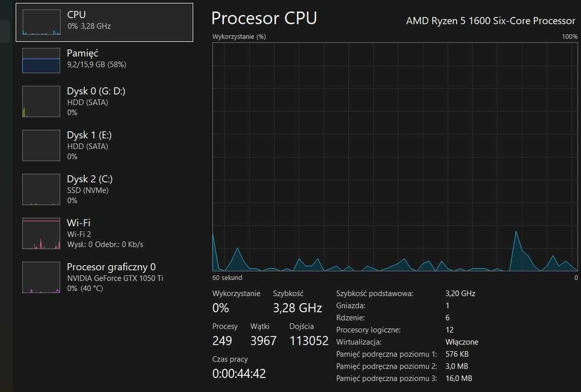Select the Dojścia value 113052

pyautogui.click(x=309, y=341)
